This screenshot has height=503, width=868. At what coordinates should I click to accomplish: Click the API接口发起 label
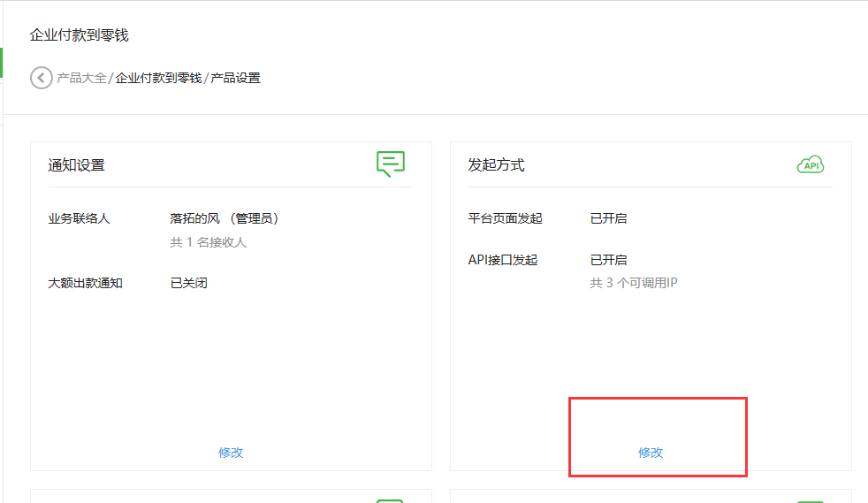click(x=503, y=260)
